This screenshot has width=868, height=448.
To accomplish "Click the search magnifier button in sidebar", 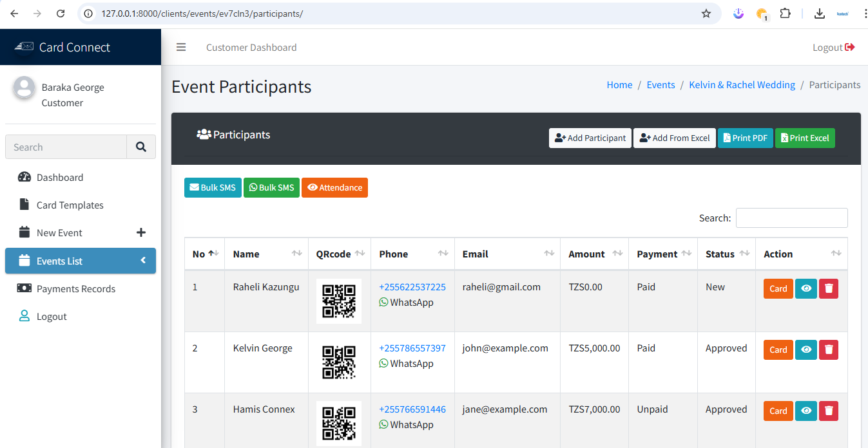I will [141, 147].
